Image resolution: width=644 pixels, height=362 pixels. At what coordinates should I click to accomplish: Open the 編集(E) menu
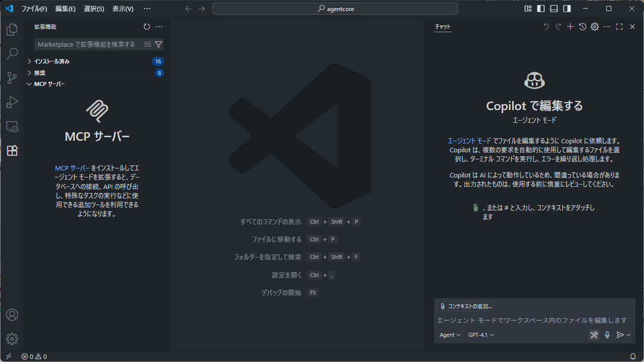(x=65, y=9)
